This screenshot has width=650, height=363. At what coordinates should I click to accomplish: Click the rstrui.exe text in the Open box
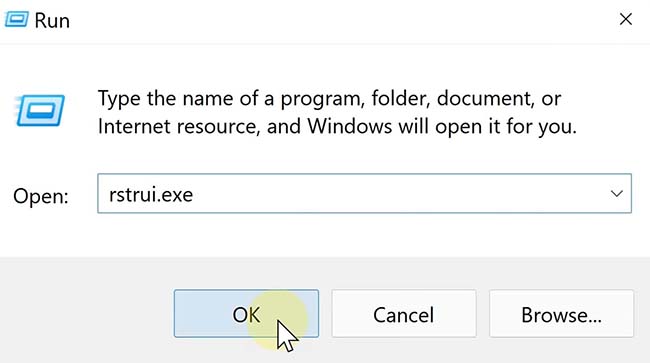pyautogui.click(x=151, y=195)
